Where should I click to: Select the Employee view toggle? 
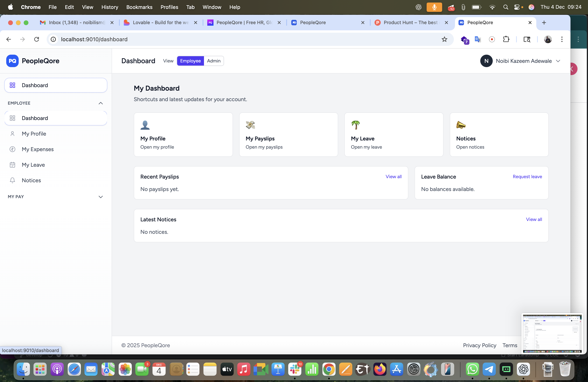pyautogui.click(x=190, y=61)
